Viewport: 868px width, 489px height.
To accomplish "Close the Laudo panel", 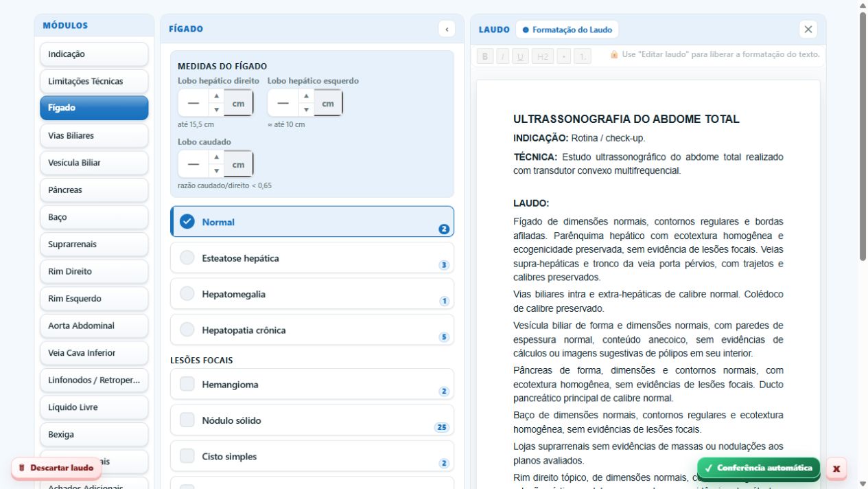I will click(808, 29).
